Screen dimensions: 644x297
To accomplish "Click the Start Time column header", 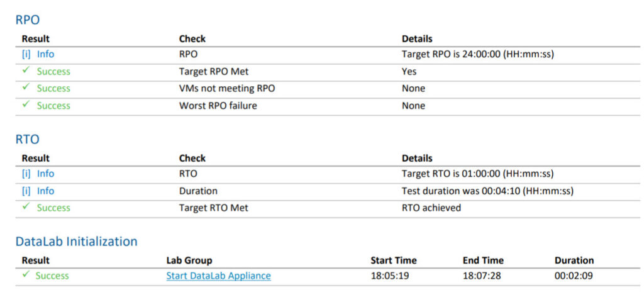I will (x=393, y=260).
